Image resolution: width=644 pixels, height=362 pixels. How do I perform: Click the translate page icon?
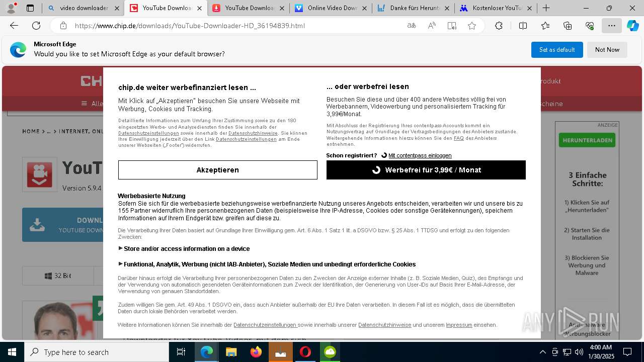tap(412, 26)
